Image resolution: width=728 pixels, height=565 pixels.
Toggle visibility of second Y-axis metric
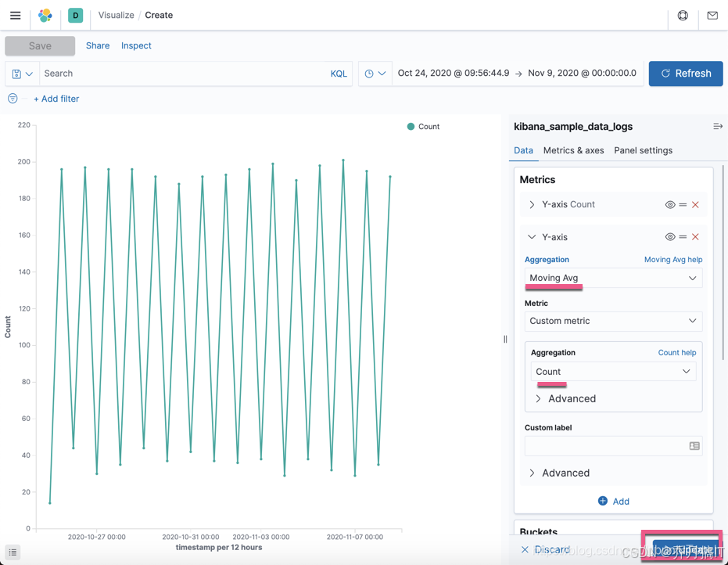coord(670,237)
